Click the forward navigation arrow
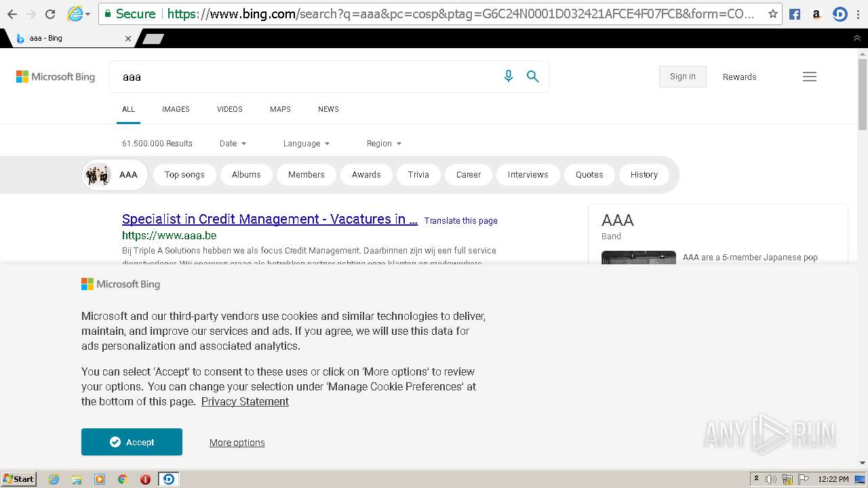This screenshot has width=868, height=488. pyautogui.click(x=31, y=14)
